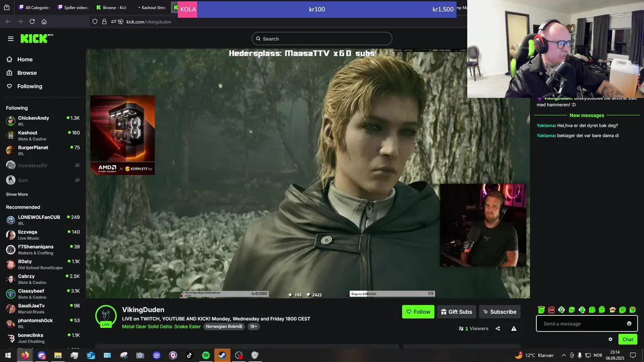This screenshot has height=362, width=644.
Task: Expand Following list with Show More
Action: [17, 195]
